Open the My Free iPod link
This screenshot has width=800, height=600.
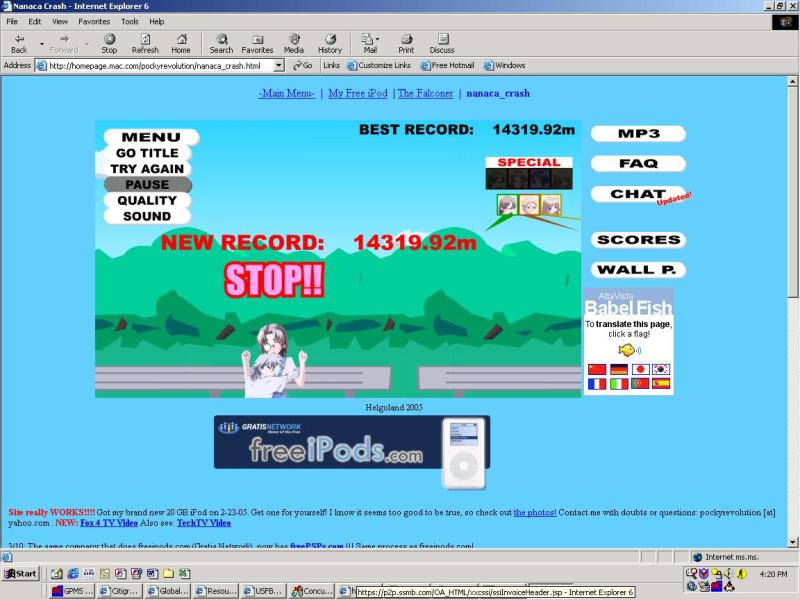tap(358, 93)
